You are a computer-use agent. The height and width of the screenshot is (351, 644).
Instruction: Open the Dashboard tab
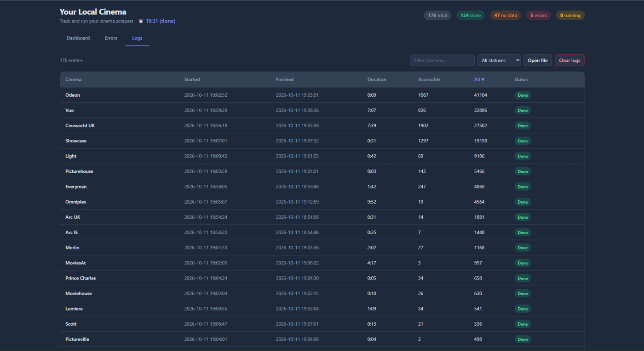(78, 38)
